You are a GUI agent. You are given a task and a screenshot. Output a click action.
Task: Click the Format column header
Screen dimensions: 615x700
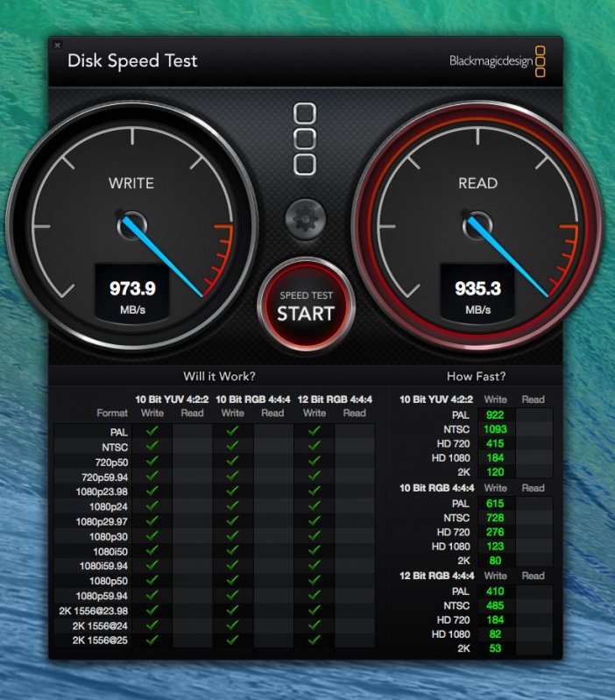pyautogui.click(x=112, y=413)
